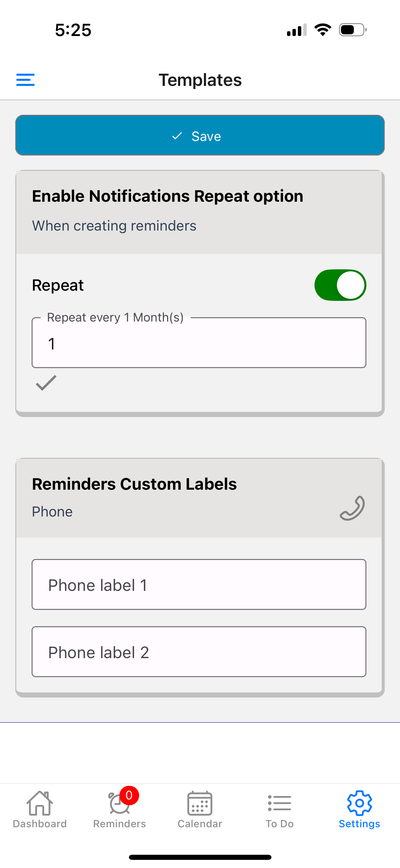
Task: Tap the red reminders badge counter
Action: pyautogui.click(x=129, y=795)
